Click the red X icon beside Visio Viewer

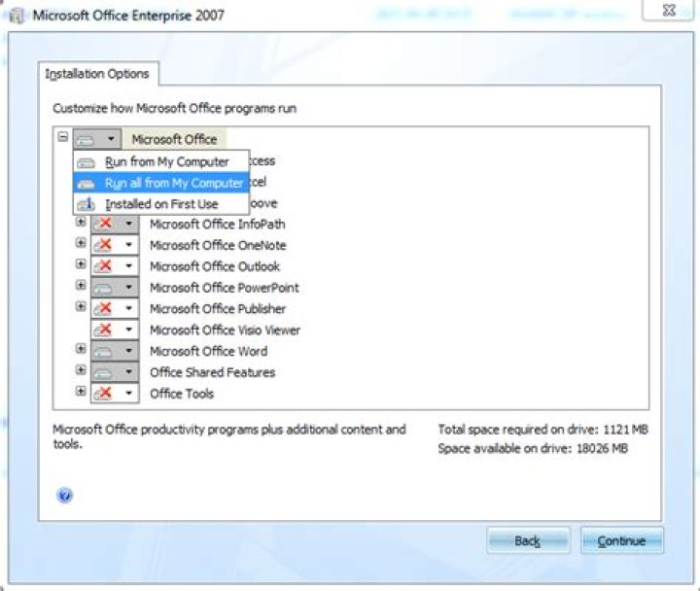pyautogui.click(x=104, y=330)
